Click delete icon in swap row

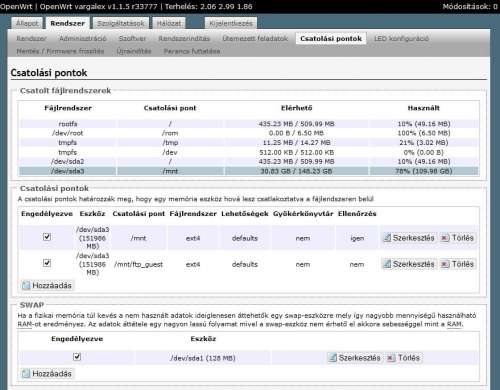point(391,358)
